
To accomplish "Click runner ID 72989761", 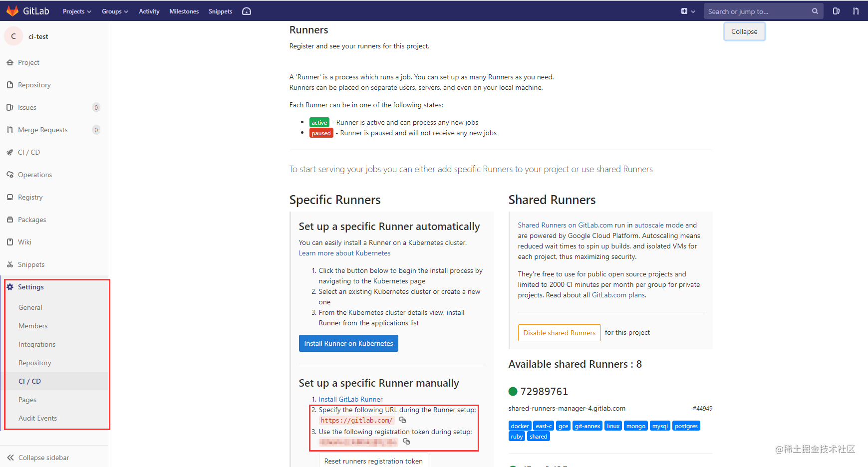I will (x=544, y=392).
